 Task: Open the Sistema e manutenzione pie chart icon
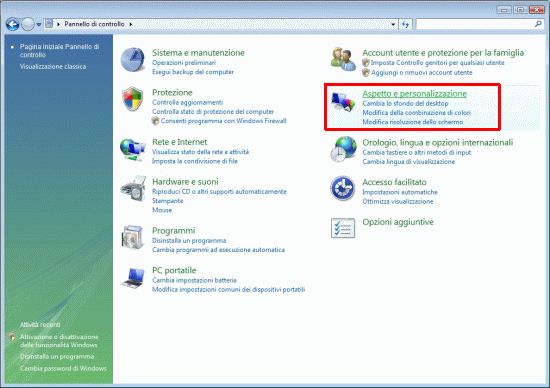pos(132,60)
